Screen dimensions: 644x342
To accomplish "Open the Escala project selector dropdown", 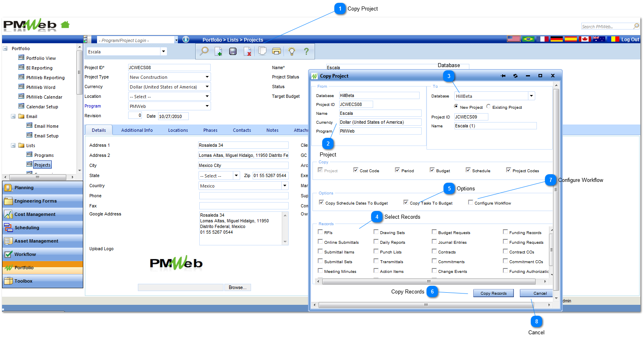I will click(163, 51).
